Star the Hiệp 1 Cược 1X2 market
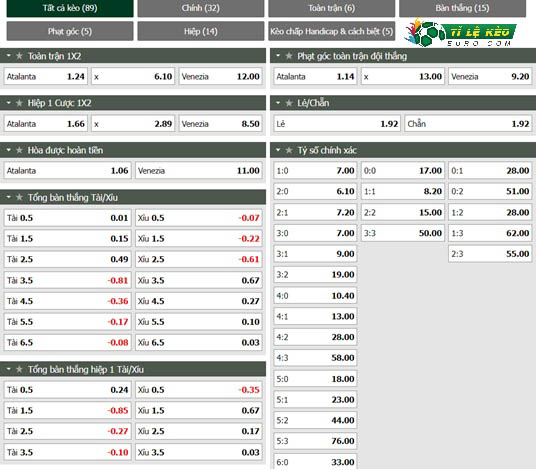The image size is (536, 470). (x=19, y=103)
